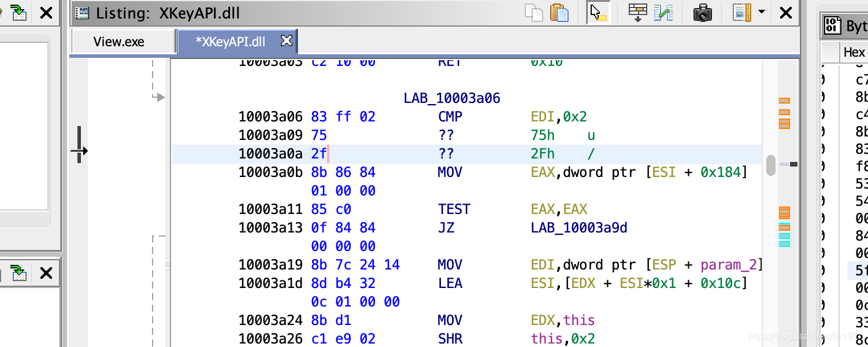Image resolution: width=868 pixels, height=347 pixels.
Task: Click the operand 2Fh on the highlighted row
Action: coord(543,154)
